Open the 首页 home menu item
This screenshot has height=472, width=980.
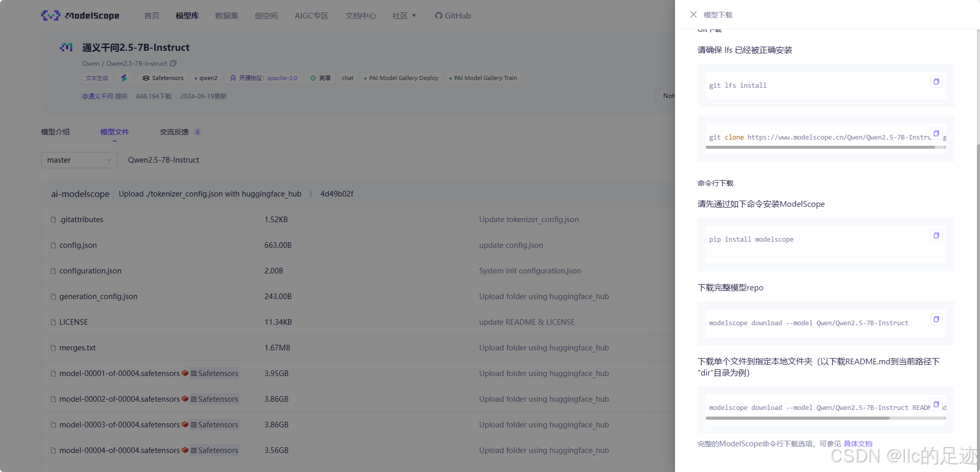151,15
